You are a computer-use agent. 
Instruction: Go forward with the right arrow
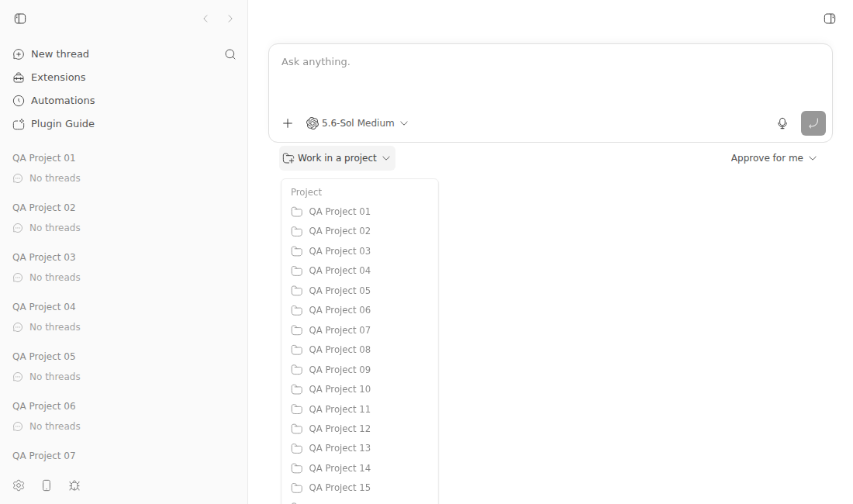230,19
